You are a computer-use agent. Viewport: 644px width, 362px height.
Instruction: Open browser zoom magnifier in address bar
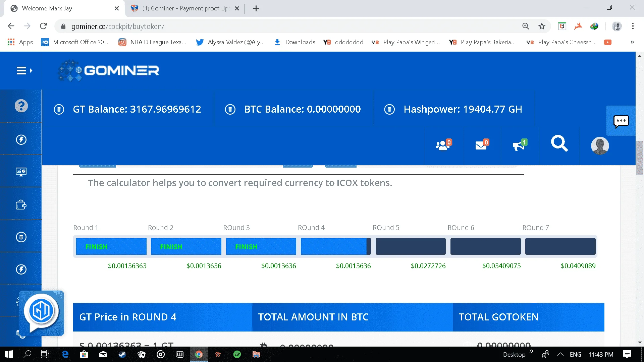(526, 26)
